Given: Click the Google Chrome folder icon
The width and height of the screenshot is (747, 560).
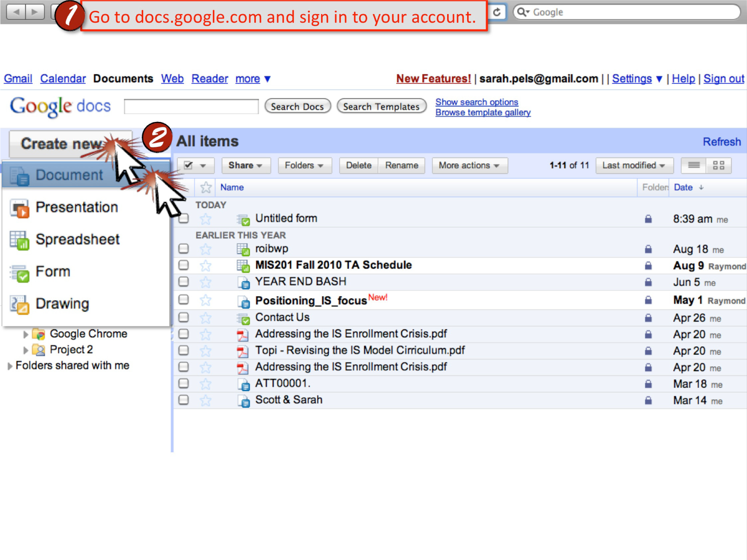Looking at the screenshot, I should tap(39, 334).
